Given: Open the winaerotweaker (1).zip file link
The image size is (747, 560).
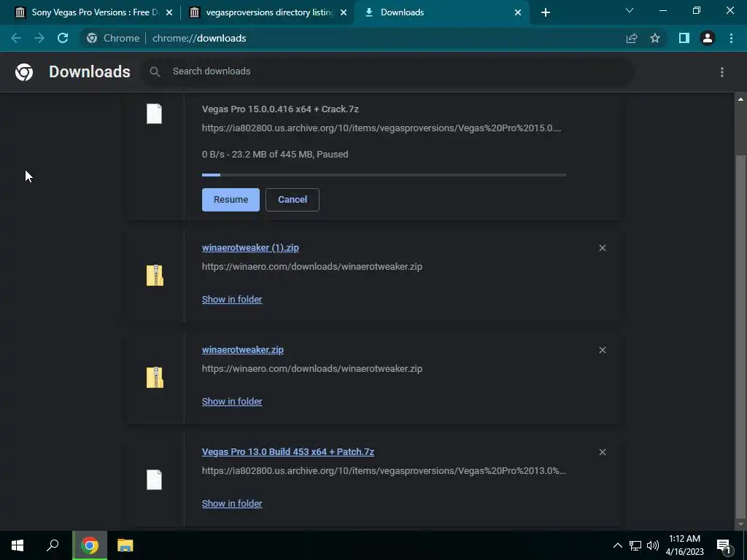Looking at the screenshot, I should click(250, 248).
